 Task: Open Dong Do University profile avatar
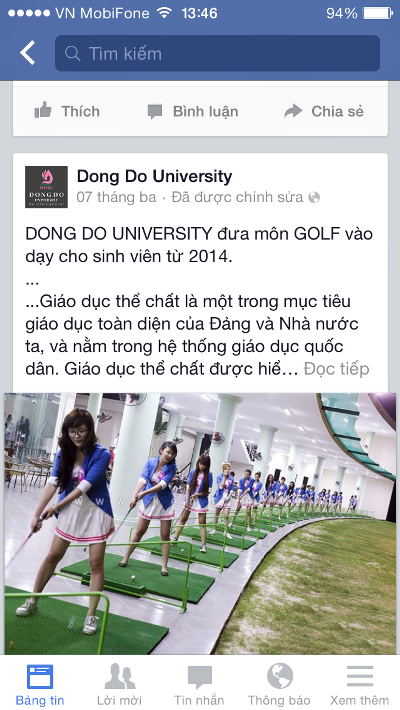pos(46,187)
